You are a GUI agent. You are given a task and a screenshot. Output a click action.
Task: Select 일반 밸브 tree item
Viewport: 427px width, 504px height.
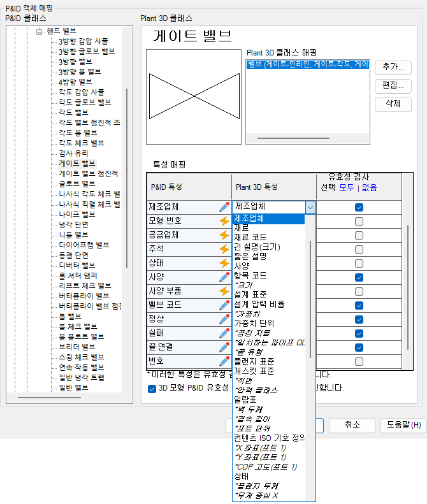point(73,388)
